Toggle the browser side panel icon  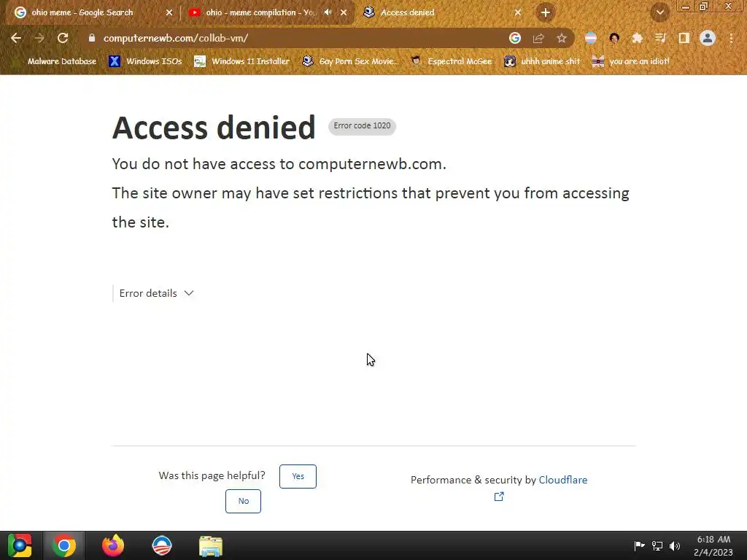click(684, 38)
